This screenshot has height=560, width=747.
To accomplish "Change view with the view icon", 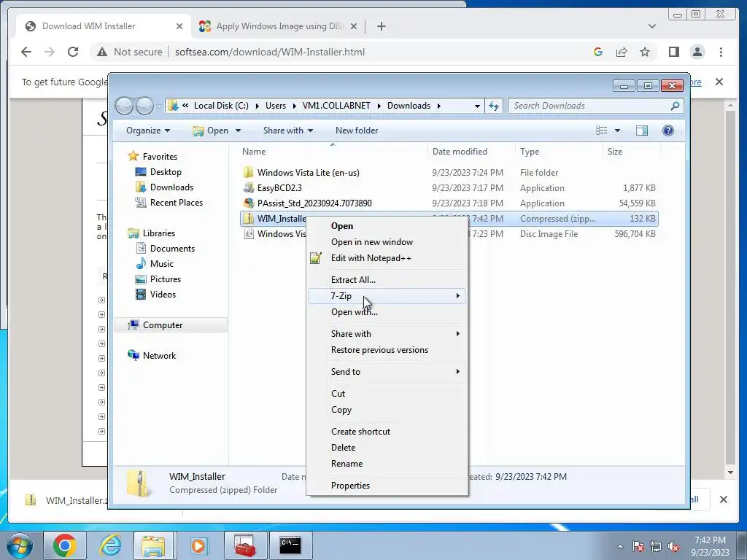I will (602, 131).
